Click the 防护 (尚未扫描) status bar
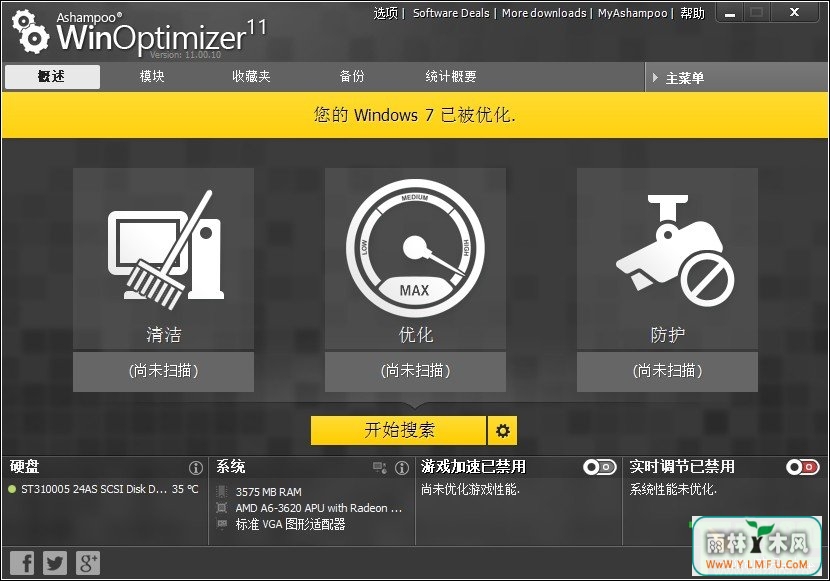 click(x=667, y=372)
